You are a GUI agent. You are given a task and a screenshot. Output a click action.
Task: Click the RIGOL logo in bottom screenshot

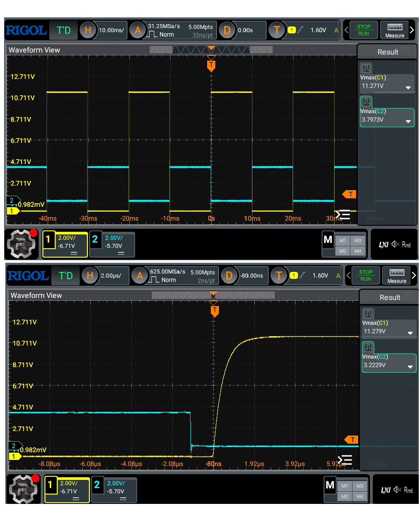[28, 276]
